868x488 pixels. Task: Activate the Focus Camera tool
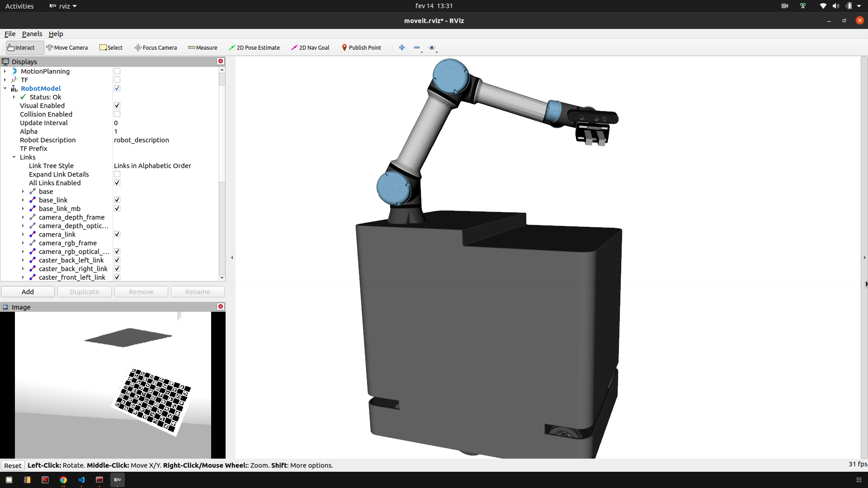tap(156, 47)
